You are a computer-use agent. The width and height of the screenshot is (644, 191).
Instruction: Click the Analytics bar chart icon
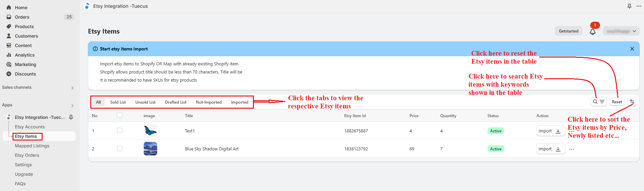point(9,55)
